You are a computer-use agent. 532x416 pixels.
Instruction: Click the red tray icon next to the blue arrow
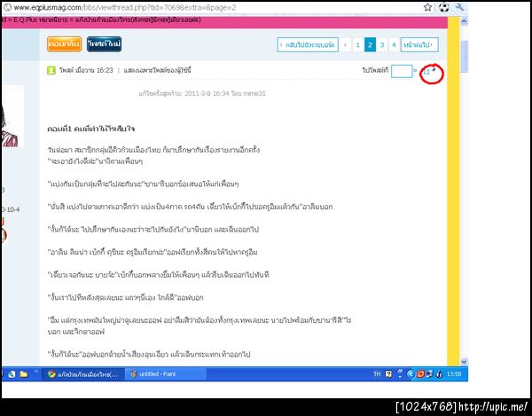[x=420, y=374]
